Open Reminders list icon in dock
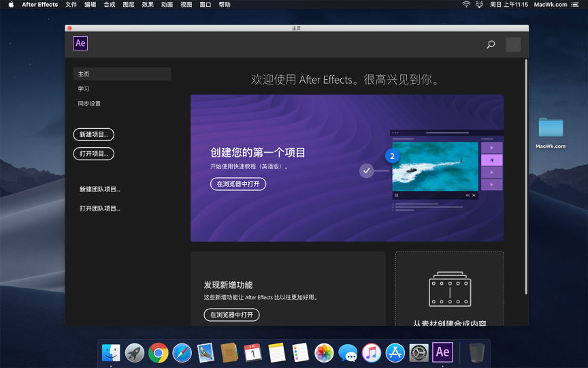The width and height of the screenshot is (588, 368). click(300, 352)
